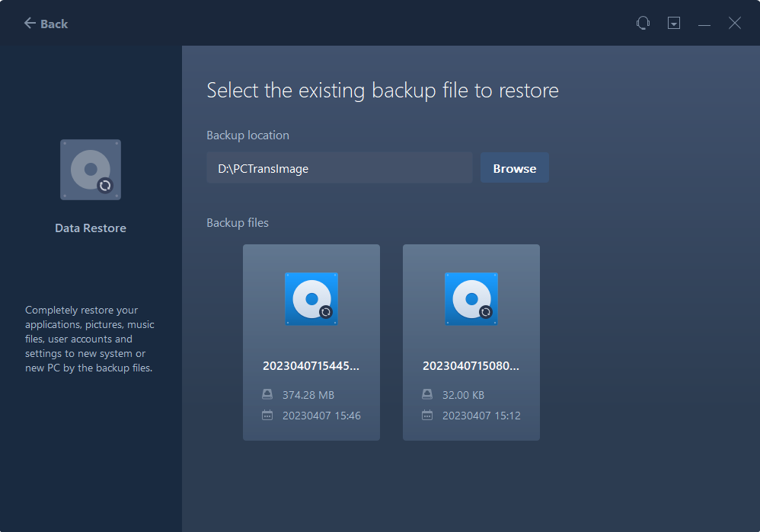Focus the Backup location path field
760x532 pixels.
339,168
